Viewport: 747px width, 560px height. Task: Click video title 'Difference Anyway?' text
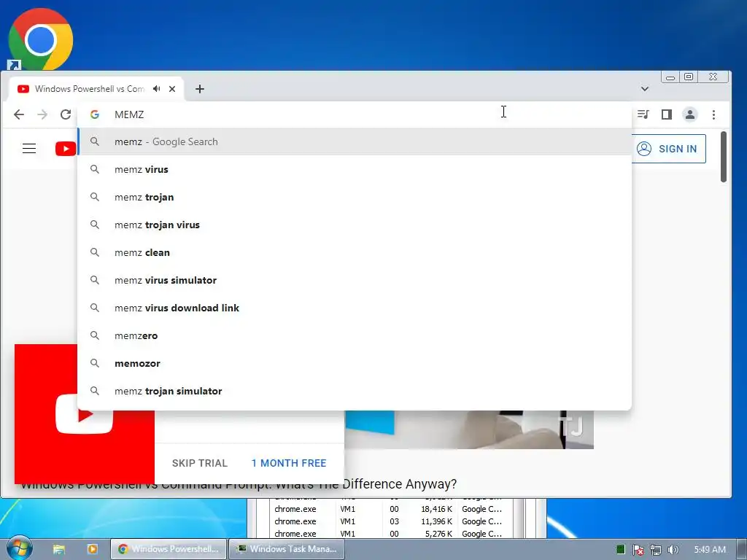click(399, 484)
